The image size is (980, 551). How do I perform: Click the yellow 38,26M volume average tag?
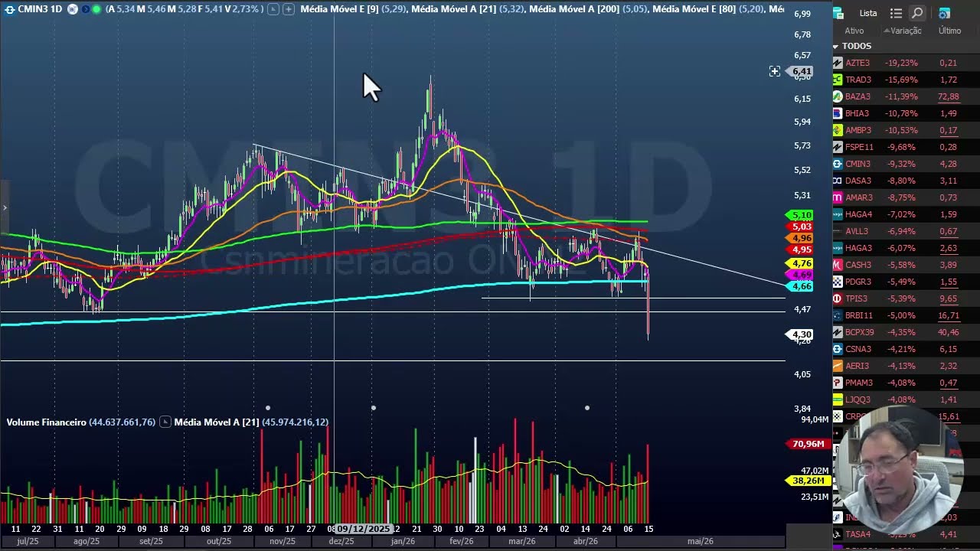click(807, 481)
